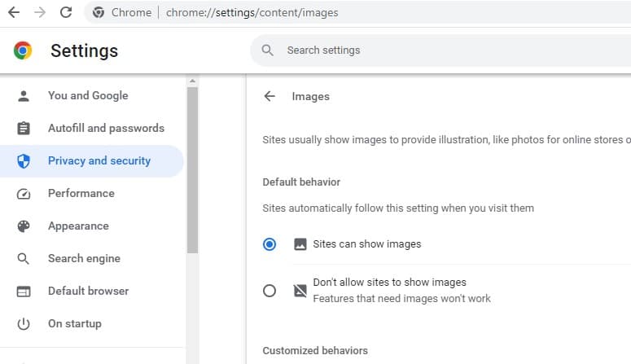The width and height of the screenshot is (631, 364).
Task: Open Autofill and passwords section
Action: point(106,129)
